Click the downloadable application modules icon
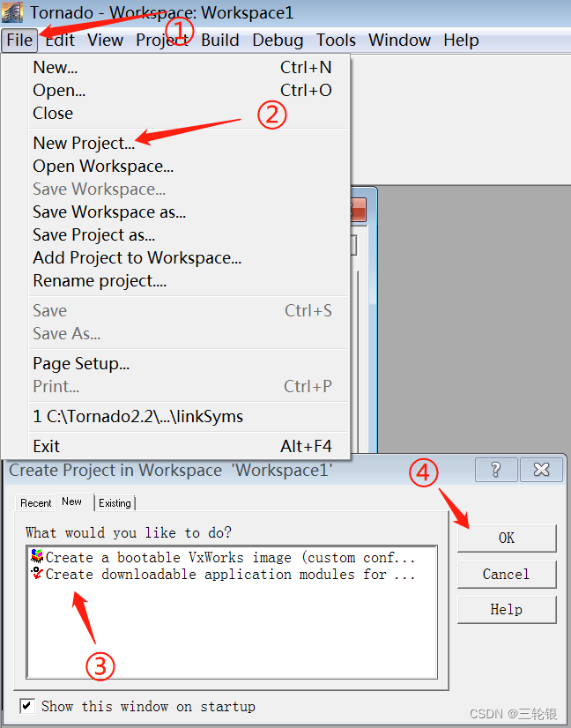The width and height of the screenshot is (571, 728). (x=37, y=574)
